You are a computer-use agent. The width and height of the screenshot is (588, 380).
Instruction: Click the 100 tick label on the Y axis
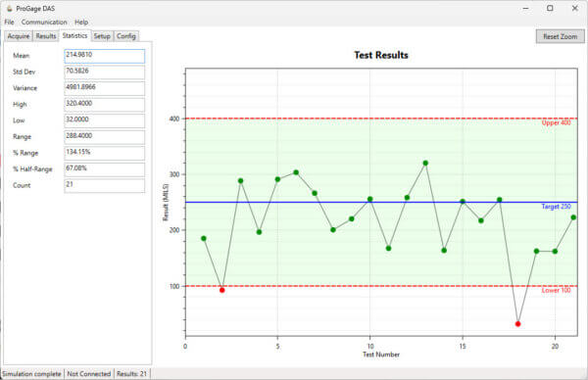(x=174, y=286)
